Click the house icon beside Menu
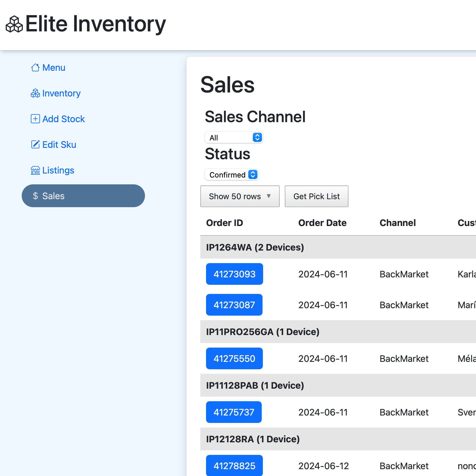 point(35,68)
